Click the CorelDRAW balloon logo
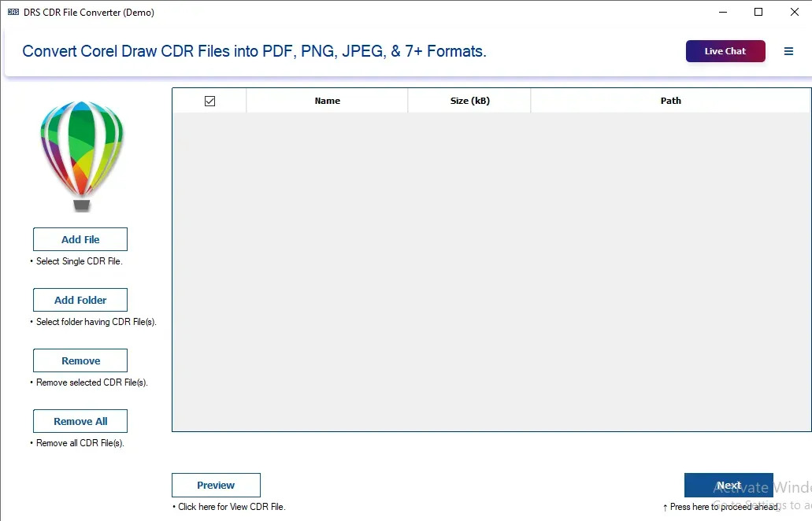 point(82,157)
